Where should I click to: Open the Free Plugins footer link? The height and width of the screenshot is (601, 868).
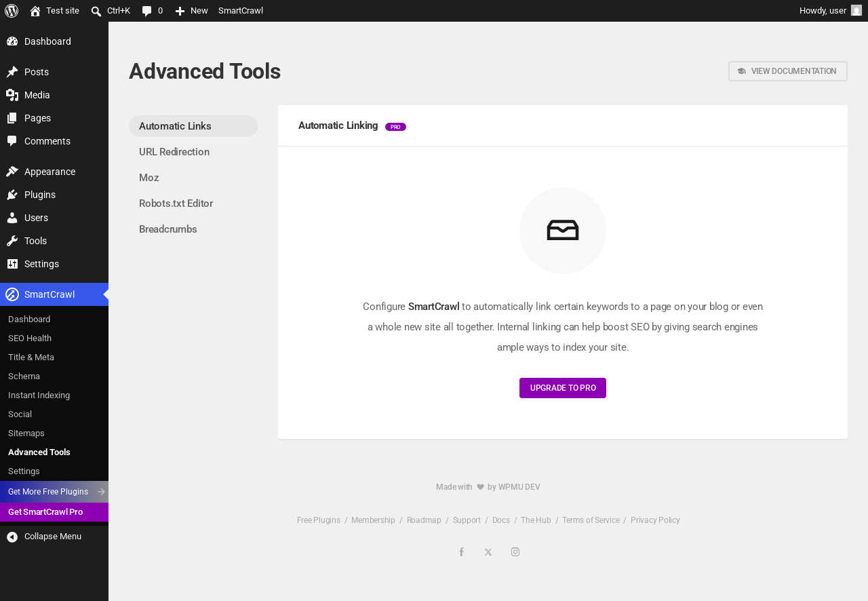tap(319, 520)
